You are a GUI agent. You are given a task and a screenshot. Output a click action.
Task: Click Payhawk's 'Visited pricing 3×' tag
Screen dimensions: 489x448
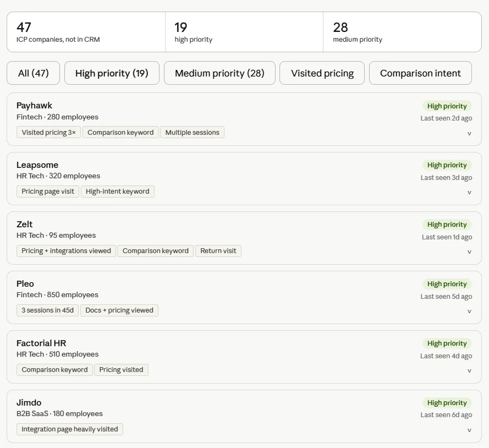pyautogui.click(x=48, y=132)
